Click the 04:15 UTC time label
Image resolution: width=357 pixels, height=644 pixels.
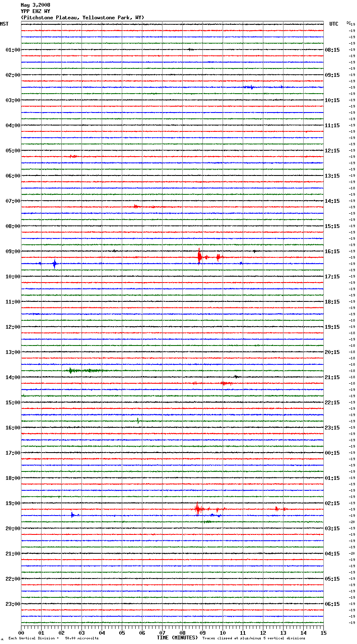click(332, 554)
